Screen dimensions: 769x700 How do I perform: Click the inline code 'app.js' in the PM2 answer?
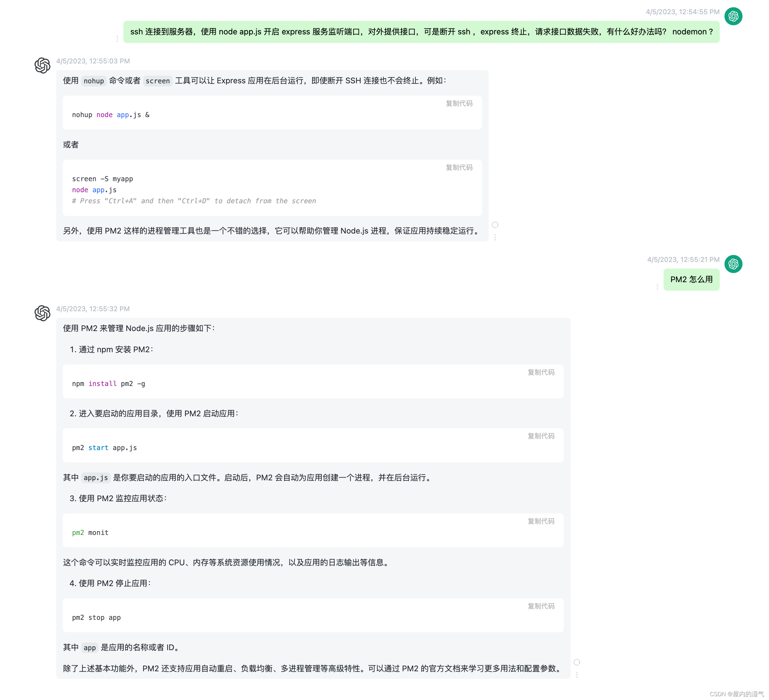click(x=96, y=478)
